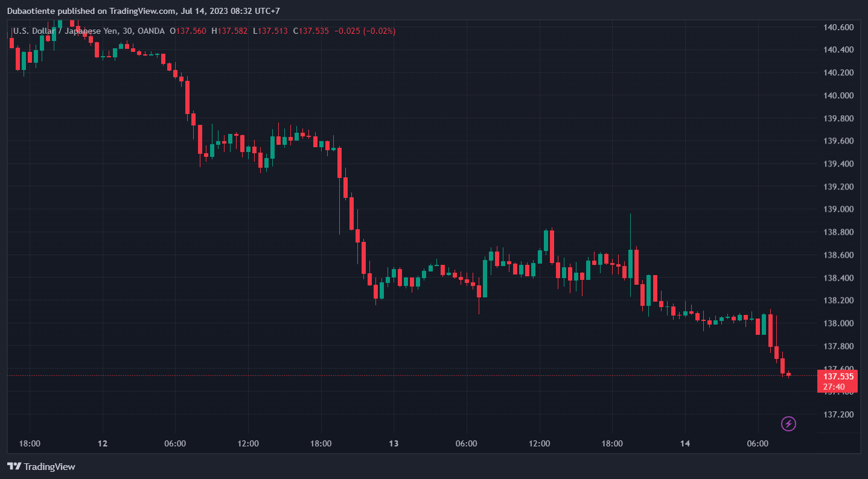Image resolution: width=868 pixels, height=479 pixels.
Task: Click the purple lightning bolt icon
Action: click(x=788, y=423)
